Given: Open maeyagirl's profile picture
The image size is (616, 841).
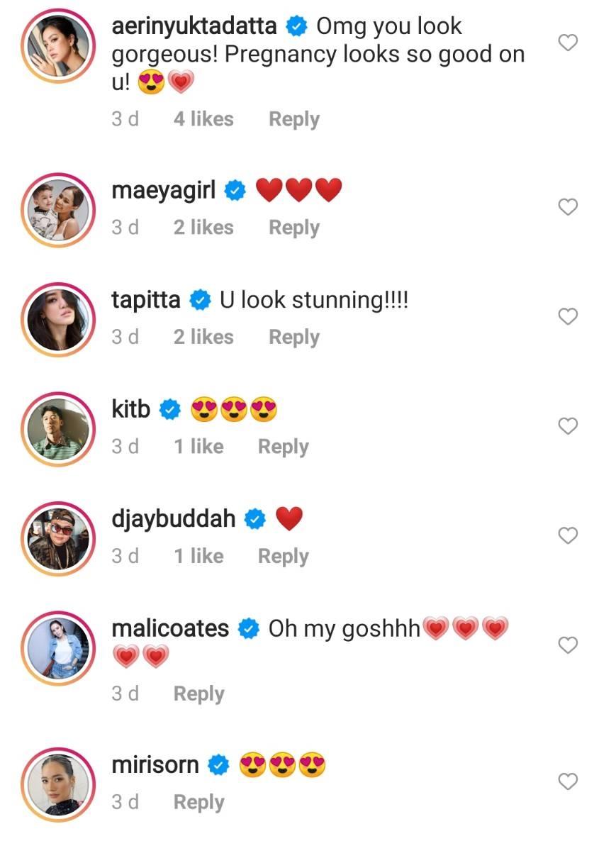Looking at the screenshot, I should [59, 208].
